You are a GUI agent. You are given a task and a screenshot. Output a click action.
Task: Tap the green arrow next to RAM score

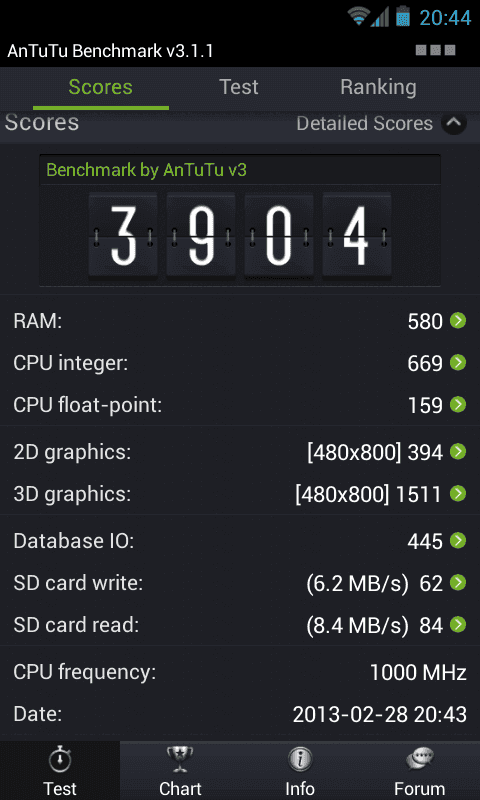[458, 321]
